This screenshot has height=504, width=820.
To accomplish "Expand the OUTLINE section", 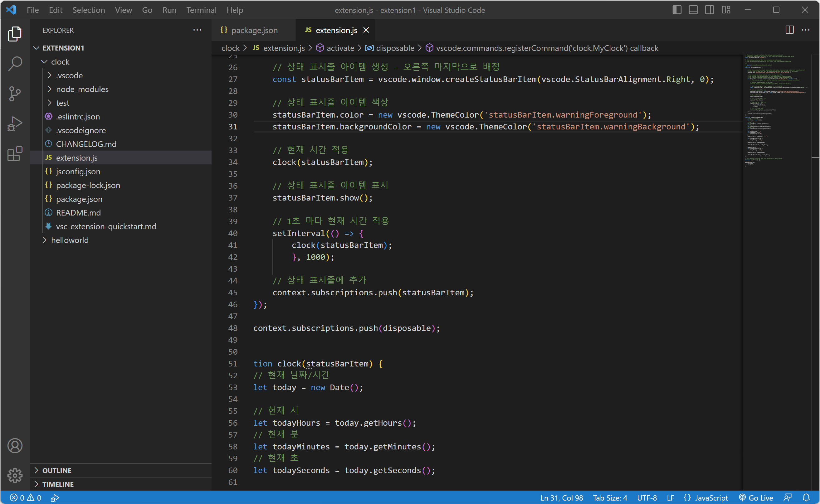I will coord(57,470).
